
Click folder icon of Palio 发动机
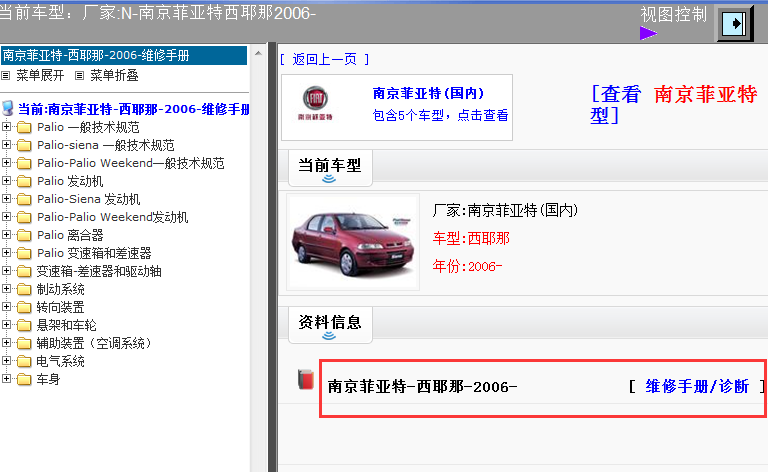pos(24,182)
